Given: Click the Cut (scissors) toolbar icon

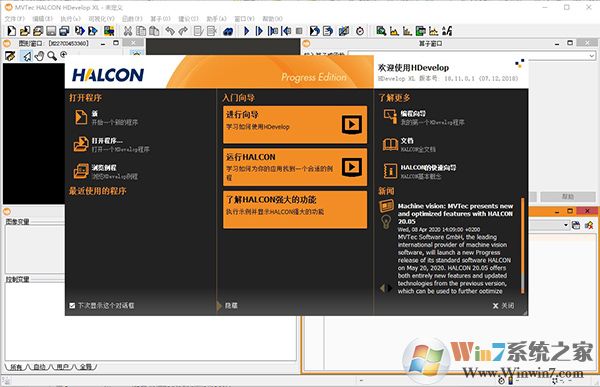Looking at the screenshot, I should [x=128, y=31].
